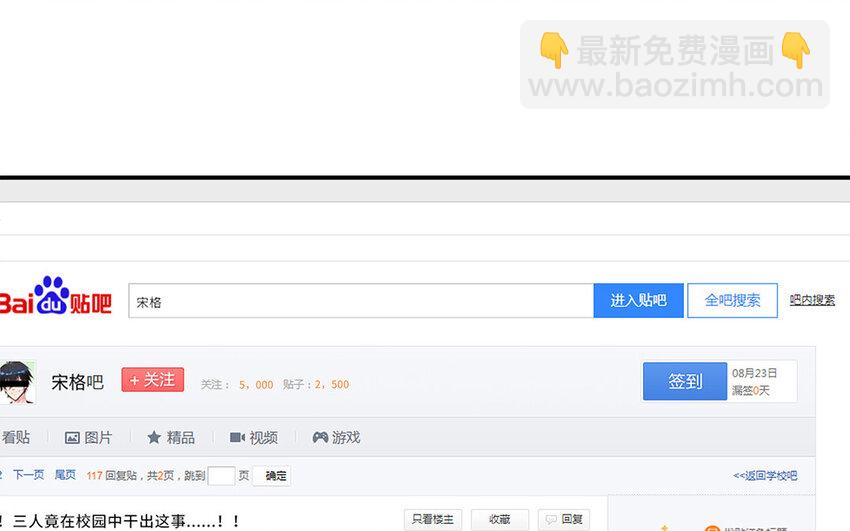Click the watermark at top right

tap(675, 65)
